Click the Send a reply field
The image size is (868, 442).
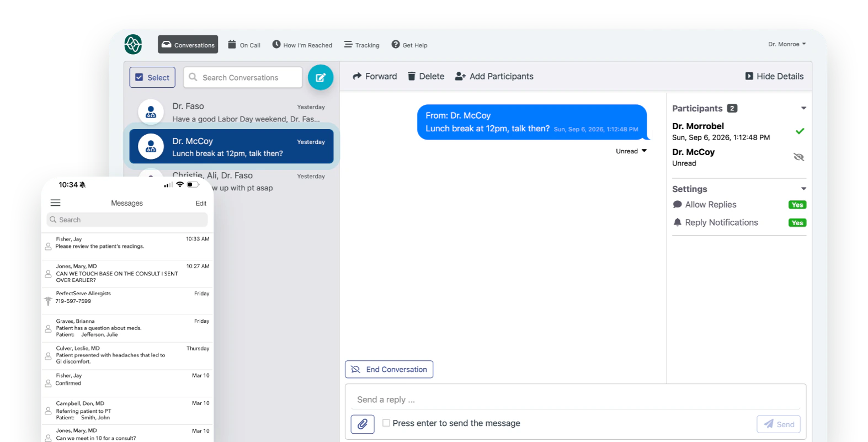pyautogui.click(x=576, y=400)
